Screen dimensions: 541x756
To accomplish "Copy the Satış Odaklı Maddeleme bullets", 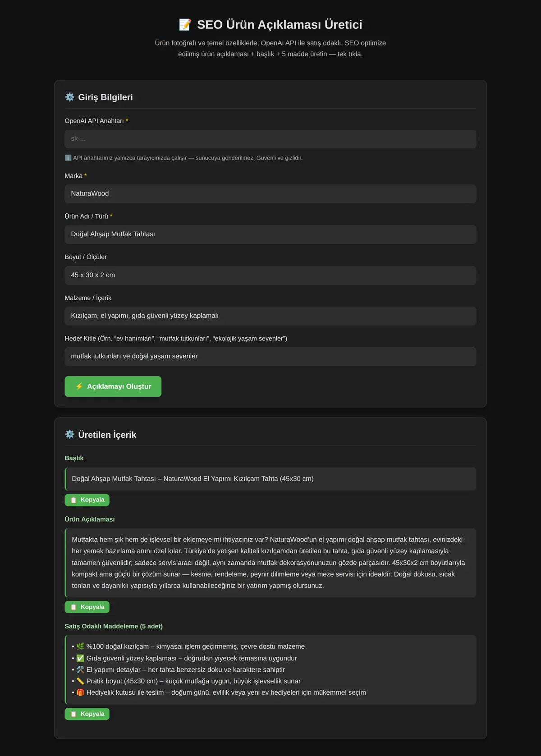I will click(87, 714).
